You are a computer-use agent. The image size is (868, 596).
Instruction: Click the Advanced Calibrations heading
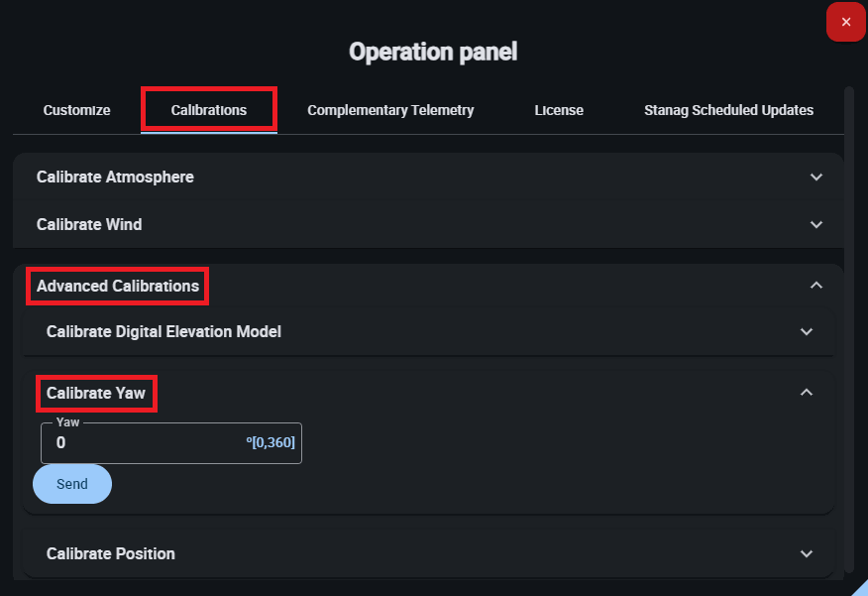(x=118, y=286)
